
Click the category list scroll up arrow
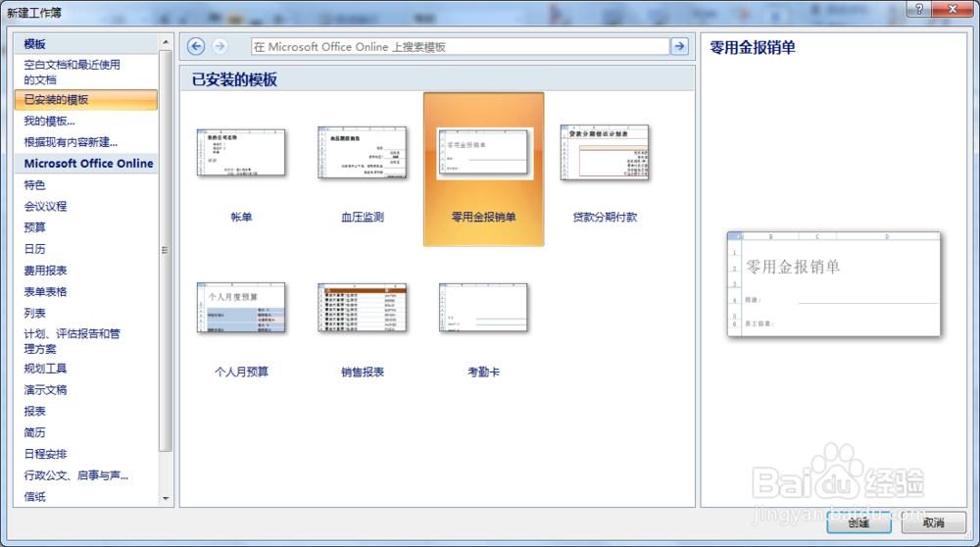click(x=166, y=42)
